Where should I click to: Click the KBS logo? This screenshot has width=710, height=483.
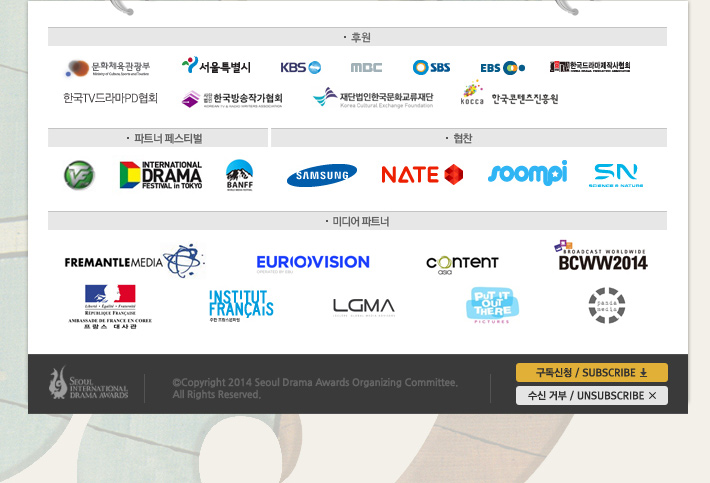(301, 67)
